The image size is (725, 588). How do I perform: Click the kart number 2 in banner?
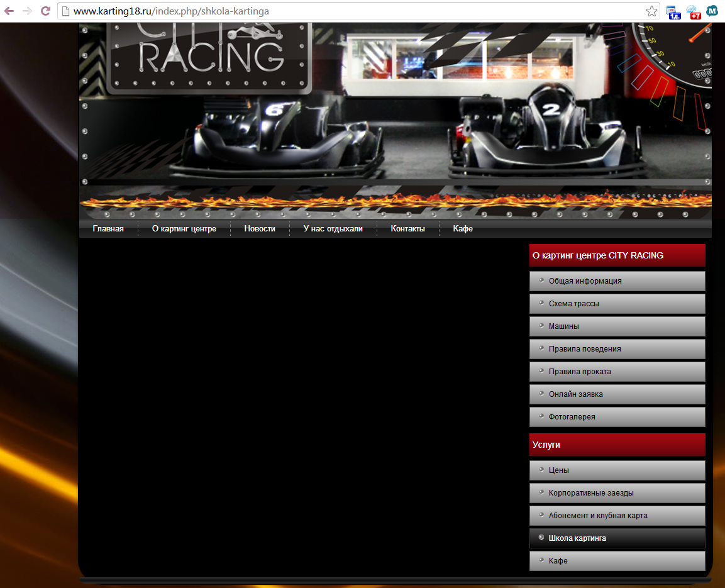tap(551, 109)
